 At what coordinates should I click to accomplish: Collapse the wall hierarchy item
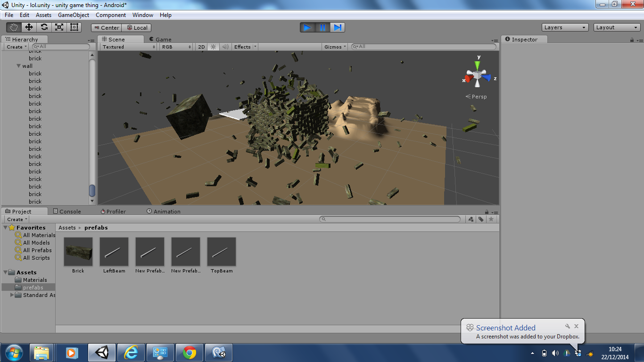(x=19, y=66)
